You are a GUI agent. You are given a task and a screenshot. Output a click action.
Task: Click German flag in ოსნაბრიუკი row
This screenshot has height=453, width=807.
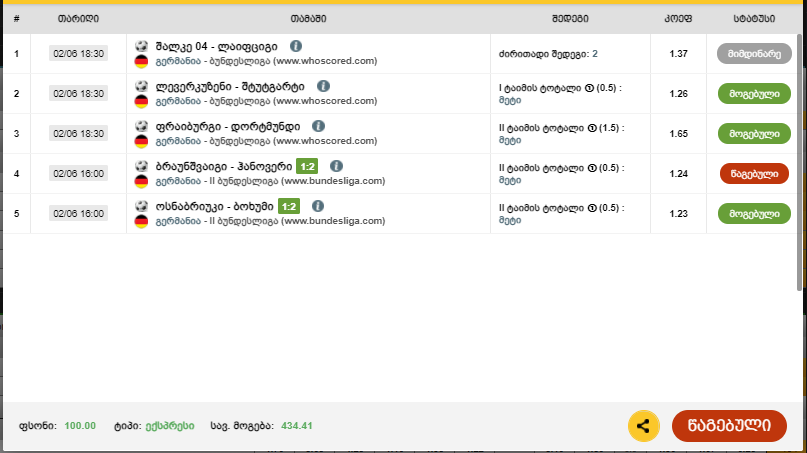[x=141, y=221]
